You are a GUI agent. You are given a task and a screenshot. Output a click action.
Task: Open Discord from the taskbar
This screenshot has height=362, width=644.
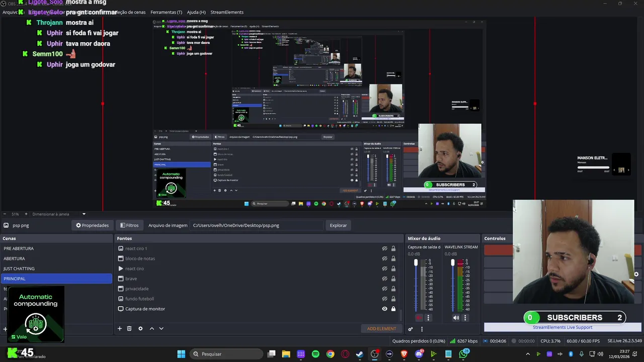tap(419, 354)
